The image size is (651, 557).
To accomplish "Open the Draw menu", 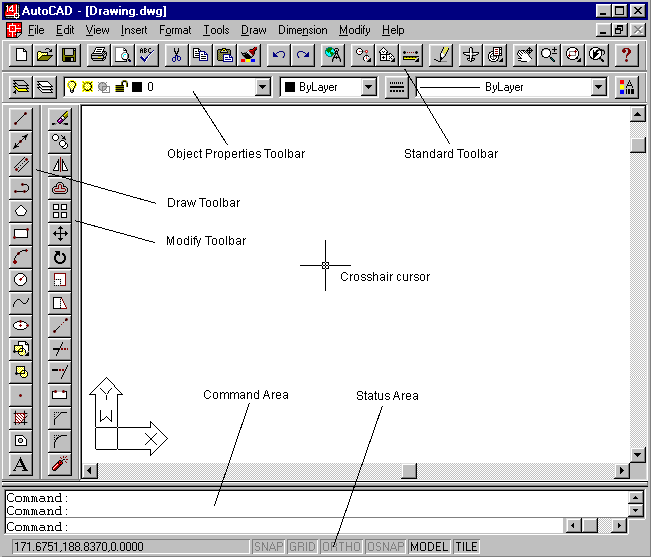I will coord(253,30).
